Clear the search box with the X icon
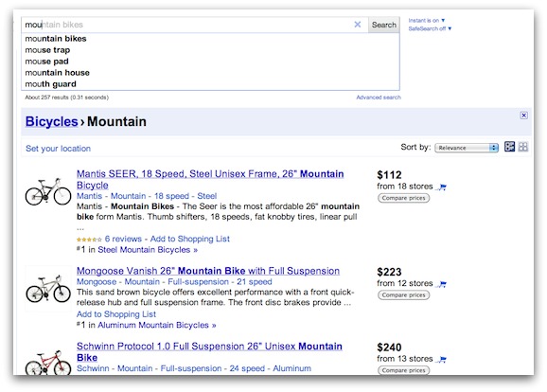The width and height of the screenshot is (547, 392). (x=357, y=25)
